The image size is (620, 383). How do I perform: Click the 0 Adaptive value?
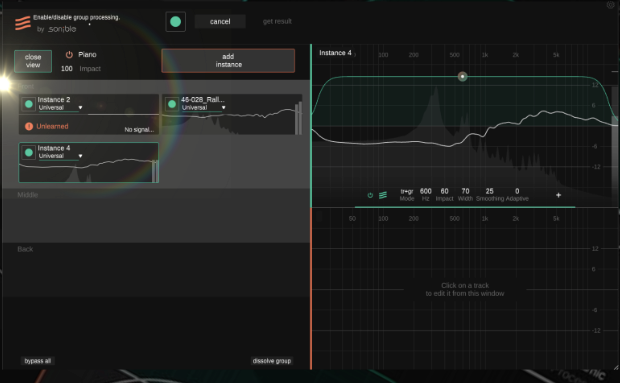coord(517,191)
